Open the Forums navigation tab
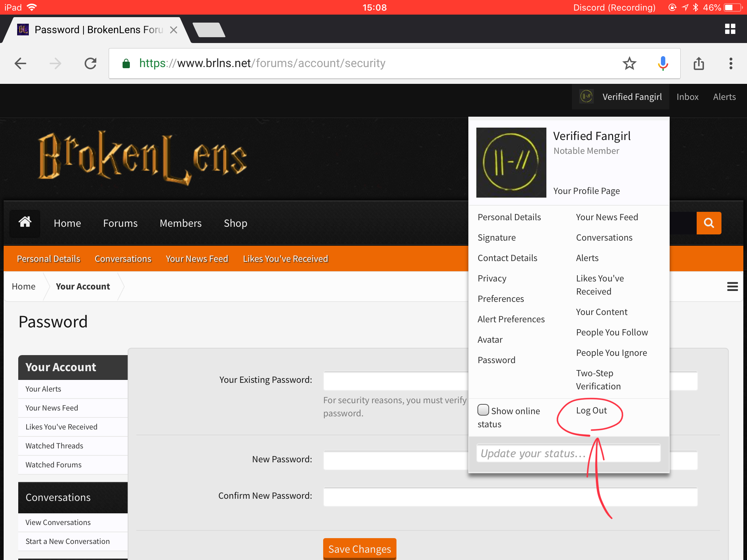Screen dimensions: 747x560 point(120,223)
